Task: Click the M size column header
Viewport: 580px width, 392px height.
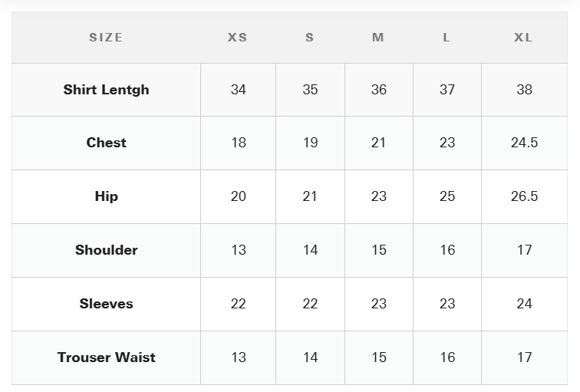Action: (378, 38)
